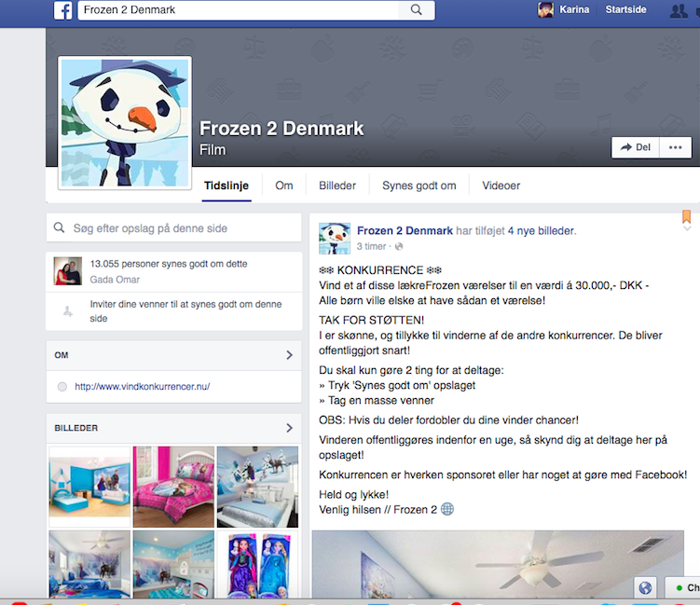Open the large post photo with ceiling fan
This screenshot has height=605, width=700.
pyautogui.click(x=498, y=564)
